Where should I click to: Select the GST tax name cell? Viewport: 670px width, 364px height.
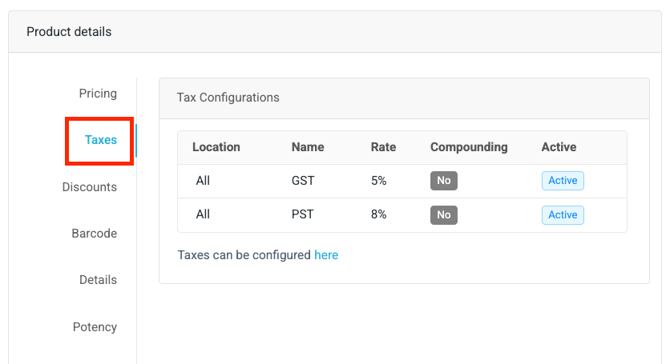pos(303,181)
